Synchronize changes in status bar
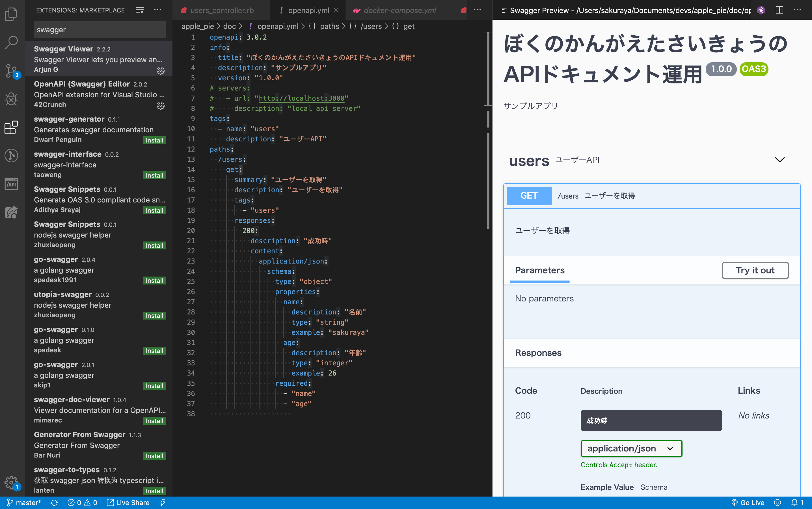Screen dimensions: 812x509 pos(54,502)
